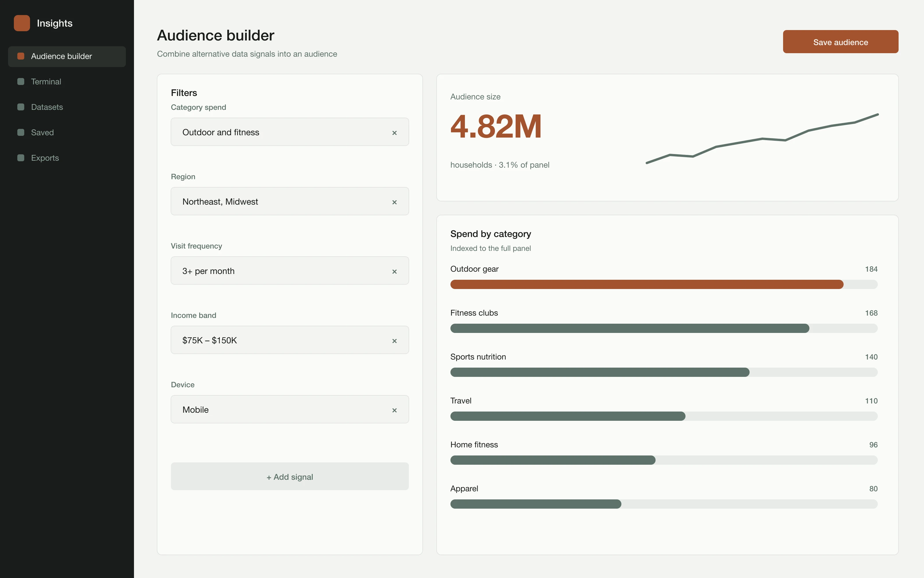Screen dimensions: 924x578
Task: Click the Save audience button
Action: 840,42
